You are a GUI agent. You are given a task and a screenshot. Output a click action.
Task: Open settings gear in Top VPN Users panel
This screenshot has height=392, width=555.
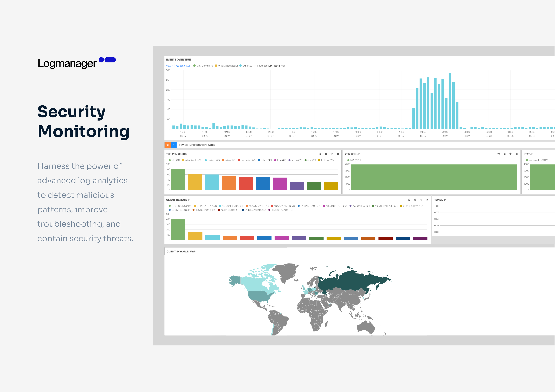pyautogui.click(x=326, y=154)
